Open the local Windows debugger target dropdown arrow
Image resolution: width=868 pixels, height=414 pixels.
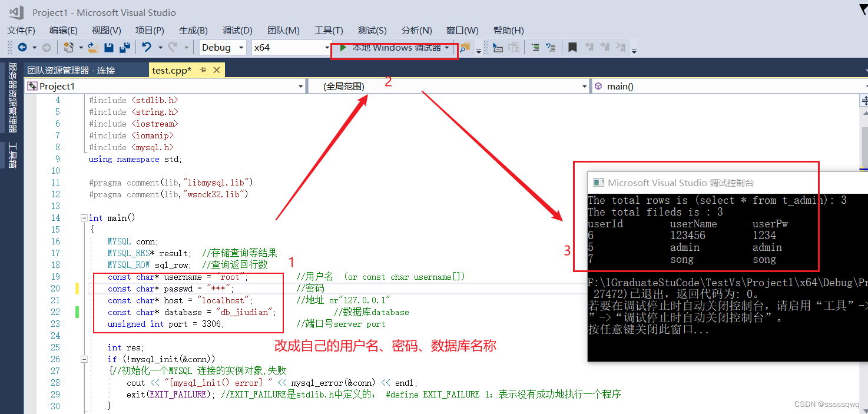[x=447, y=48]
